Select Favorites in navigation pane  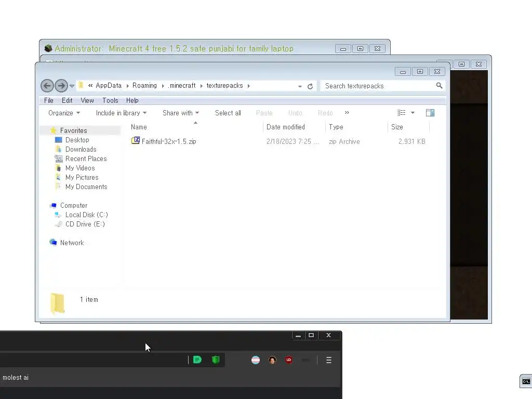click(74, 130)
